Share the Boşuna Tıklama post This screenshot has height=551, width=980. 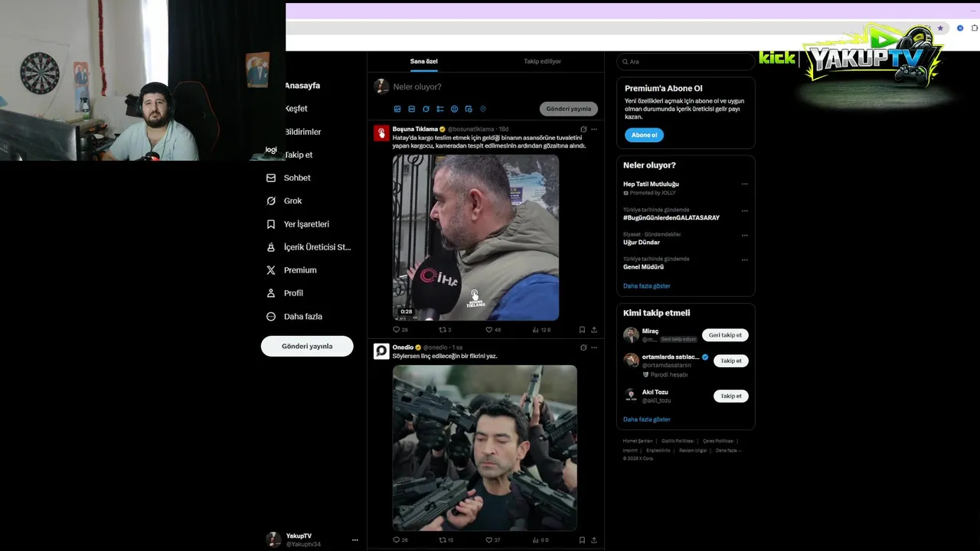594,330
